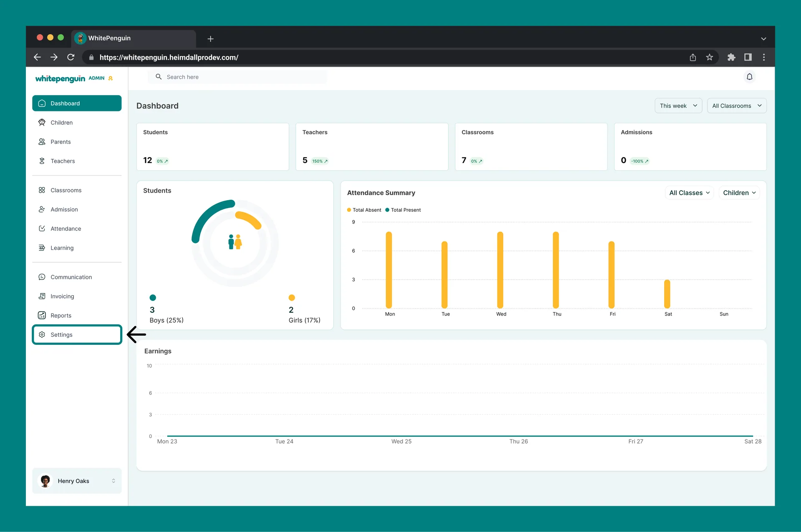This screenshot has width=801, height=532.
Task: Click the Children graduation cap icon
Action: click(x=42, y=122)
